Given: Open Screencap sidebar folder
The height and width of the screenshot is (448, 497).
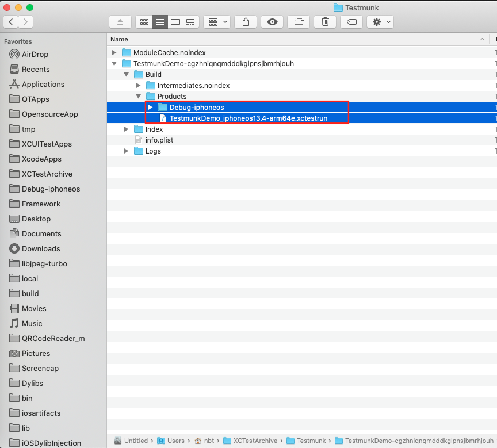Looking at the screenshot, I should pos(34,368).
